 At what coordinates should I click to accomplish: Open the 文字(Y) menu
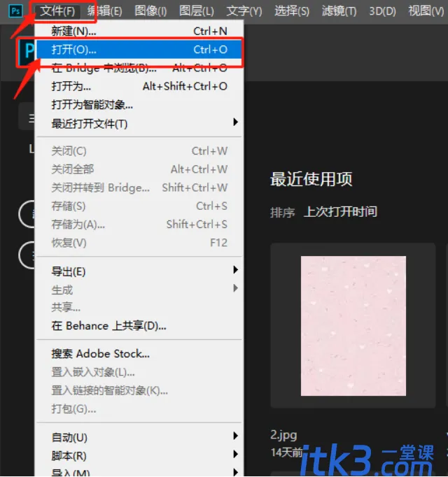[244, 11]
